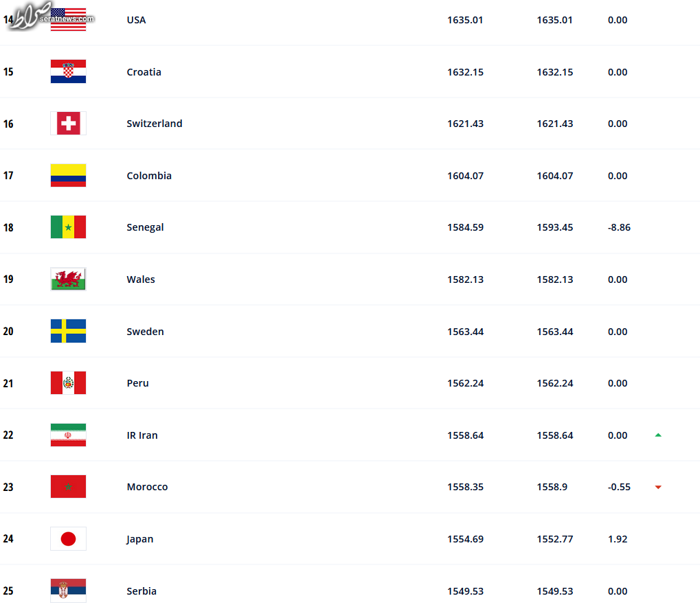Image resolution: width=700 pixels, height=607 pixels.
Task: Click Senegal's -8.86 points change value
Action: (x=619, y=227)
